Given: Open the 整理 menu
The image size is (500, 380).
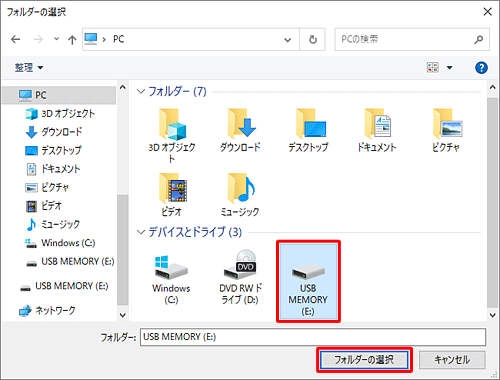Looking at the screenshot, I should pos(29,68).
